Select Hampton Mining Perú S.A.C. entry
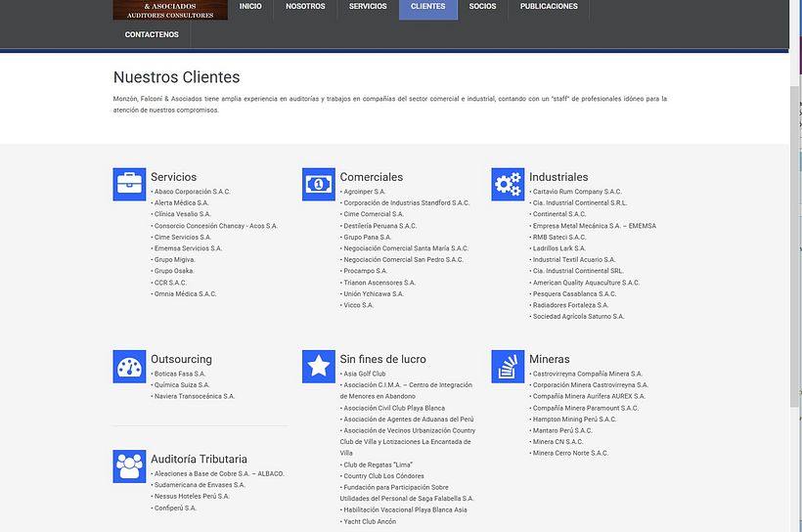Viewport: 802px width, 532px height. (x=574, y=420)
